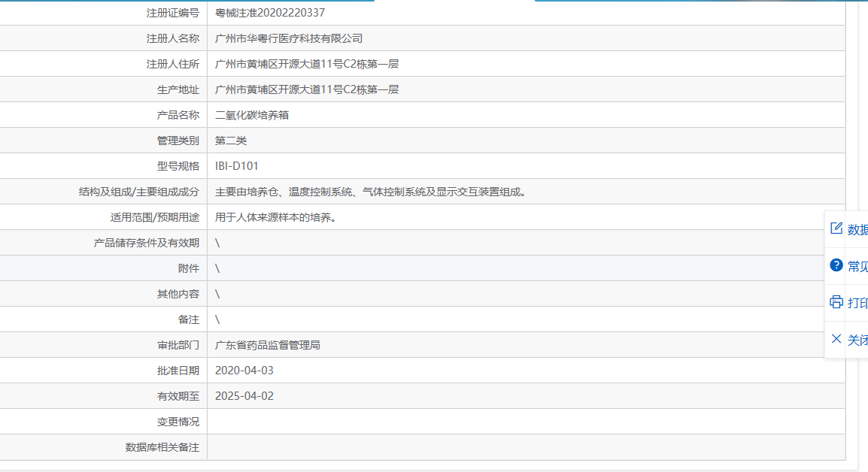
Task: Click the edit (数据) icon in side panel
Action: click(836, 228)
